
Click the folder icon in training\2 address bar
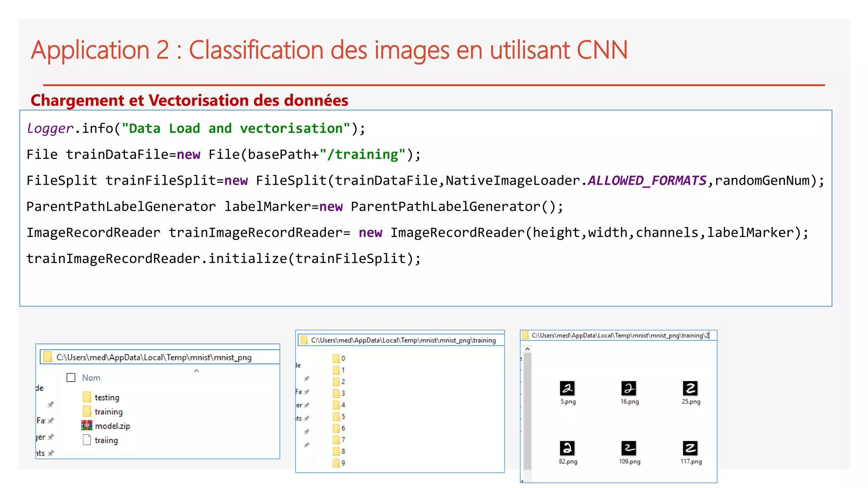coord(526,335)
